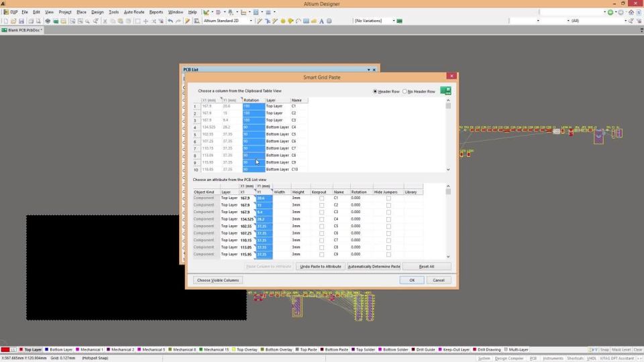644x362 pixels.
Task: Click the Rotation column header in clipboard table
Action: (254, 100)
